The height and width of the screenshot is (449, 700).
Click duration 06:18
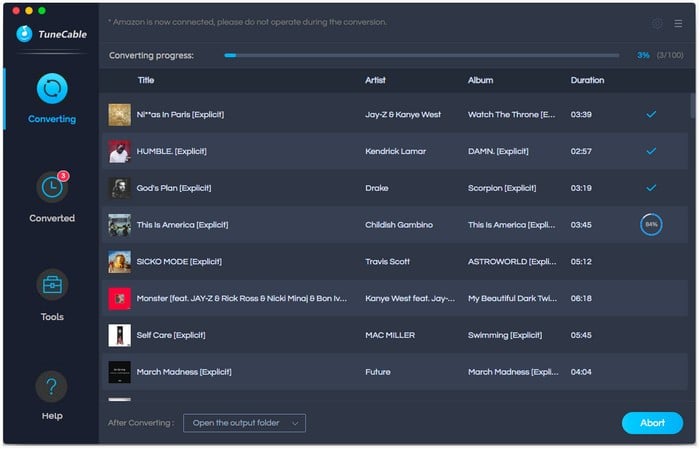(x=581, y=299)
